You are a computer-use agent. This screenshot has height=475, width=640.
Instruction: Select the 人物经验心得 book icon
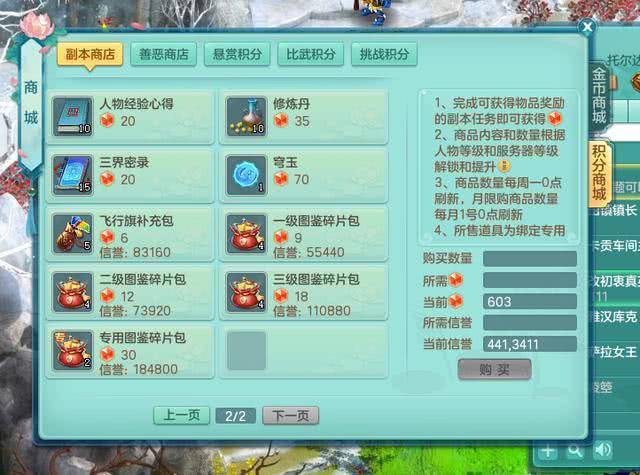click(x=73, y=117)
